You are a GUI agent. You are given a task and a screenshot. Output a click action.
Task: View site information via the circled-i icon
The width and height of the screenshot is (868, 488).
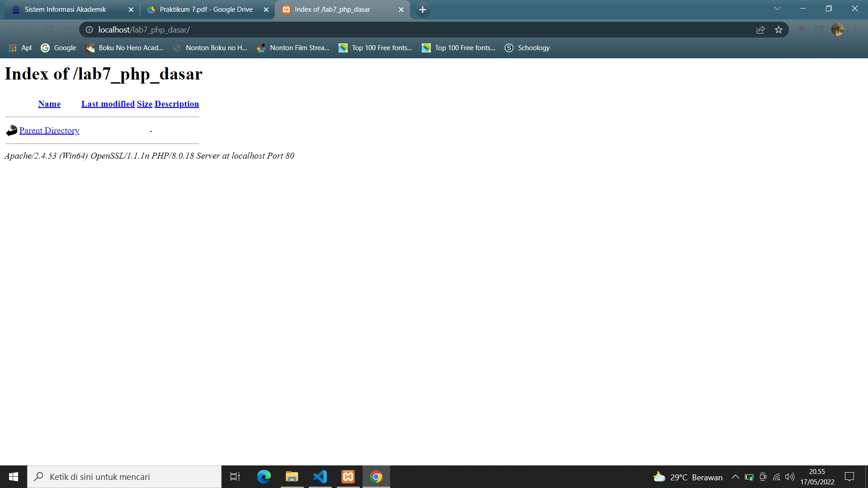[x=89, y=30]
